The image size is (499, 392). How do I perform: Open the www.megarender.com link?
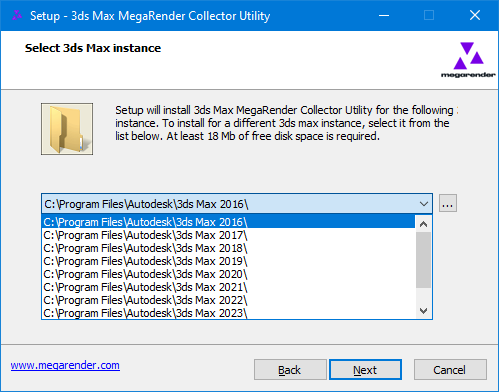point(65,365)
